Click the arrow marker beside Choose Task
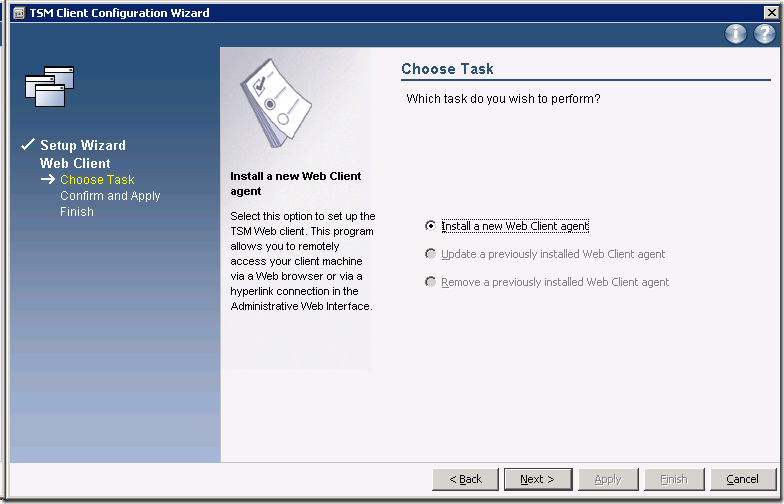The height and width of the screenshot is (504, 784). [x=47, y=180]
